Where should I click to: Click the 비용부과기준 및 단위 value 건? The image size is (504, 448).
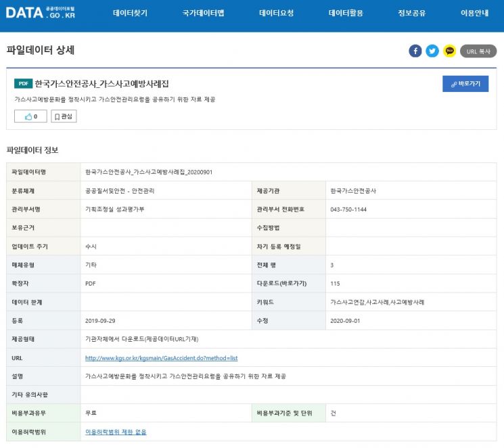[334, 413]
